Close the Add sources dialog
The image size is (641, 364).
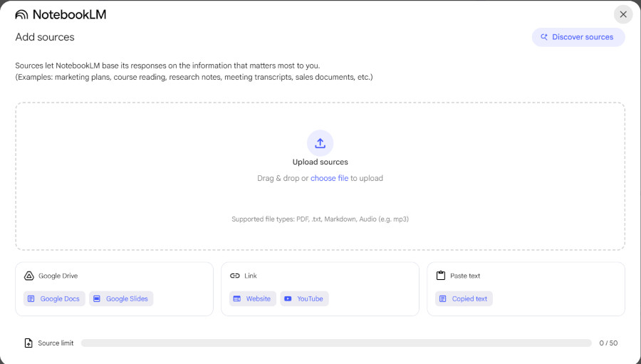pyautogui.click(x=623, y=15)
